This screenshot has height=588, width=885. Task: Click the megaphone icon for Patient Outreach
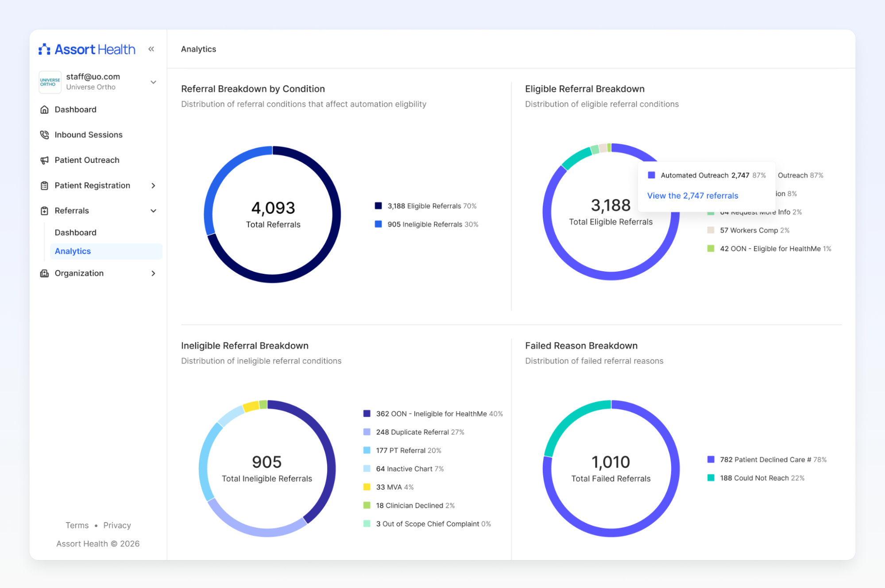(x=44, y=160)
